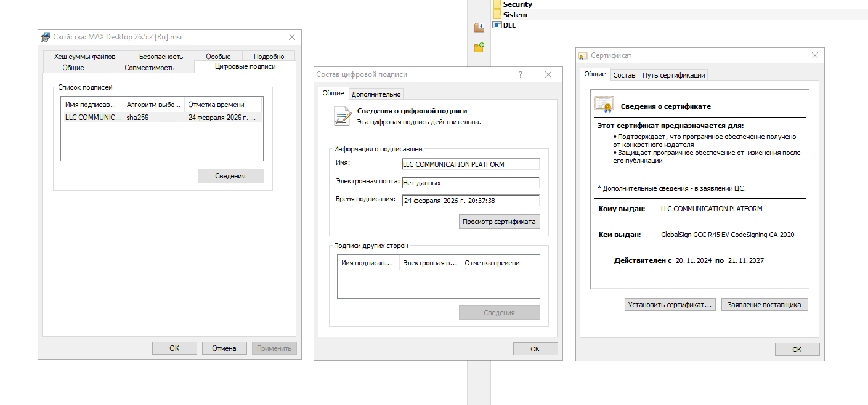This screenshot has height=405, width=868.
Task: Open the Особые tab
Action: coord(218,57)
